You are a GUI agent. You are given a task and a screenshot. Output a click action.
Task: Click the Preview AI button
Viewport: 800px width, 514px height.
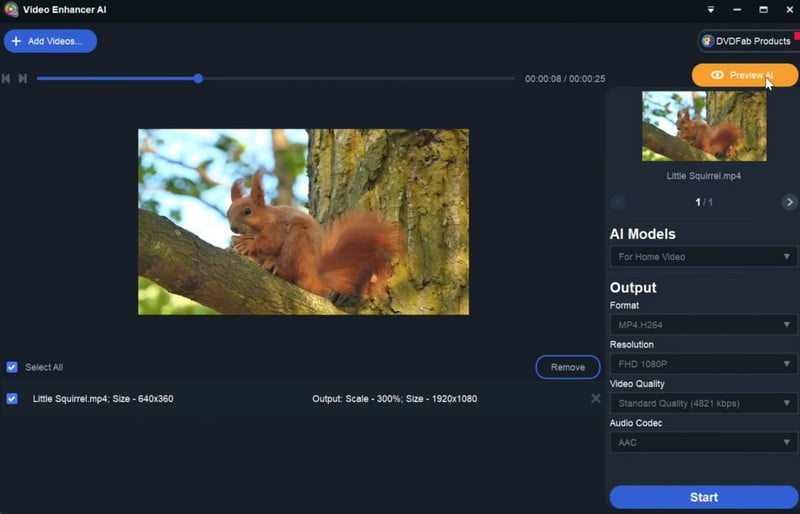click(744, 75)
